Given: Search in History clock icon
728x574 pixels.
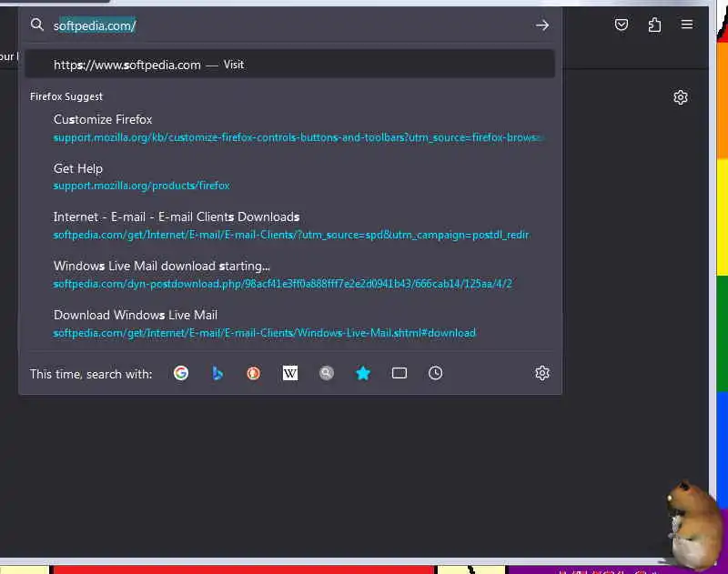Looking at the screenshot, I should pyautogui.click(x=436, y=373).
